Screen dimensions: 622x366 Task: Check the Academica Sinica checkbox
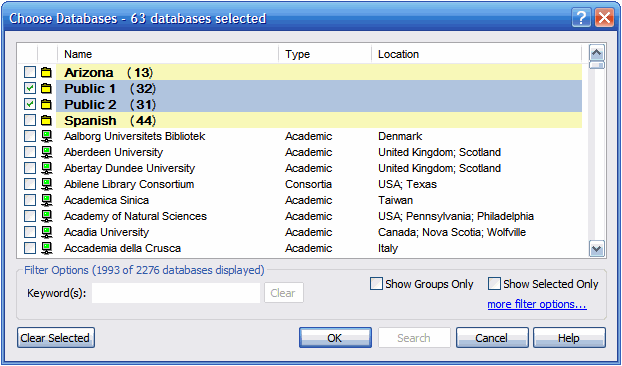click(30, 200)
